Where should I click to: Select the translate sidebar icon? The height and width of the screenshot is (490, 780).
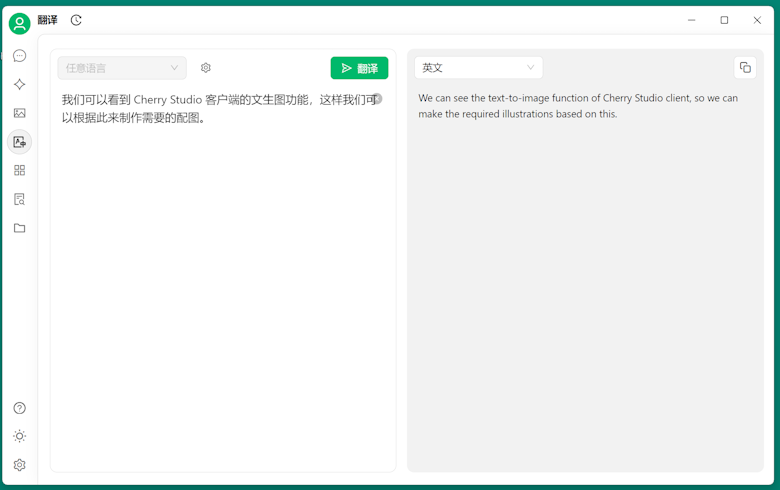[19, 142]
